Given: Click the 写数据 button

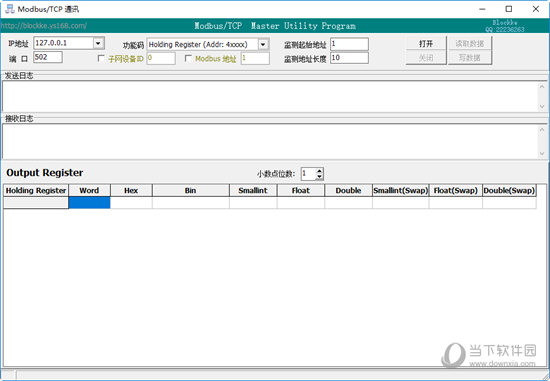Looking at the screenshot, I should [x=470, y=58].
